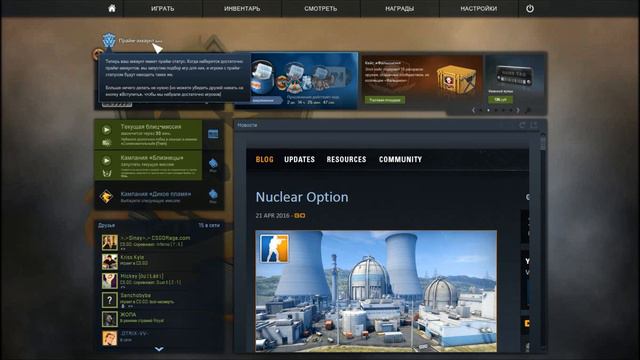
Task: Open Sanchobyba question mark avatar
Action: coord(109,300)
